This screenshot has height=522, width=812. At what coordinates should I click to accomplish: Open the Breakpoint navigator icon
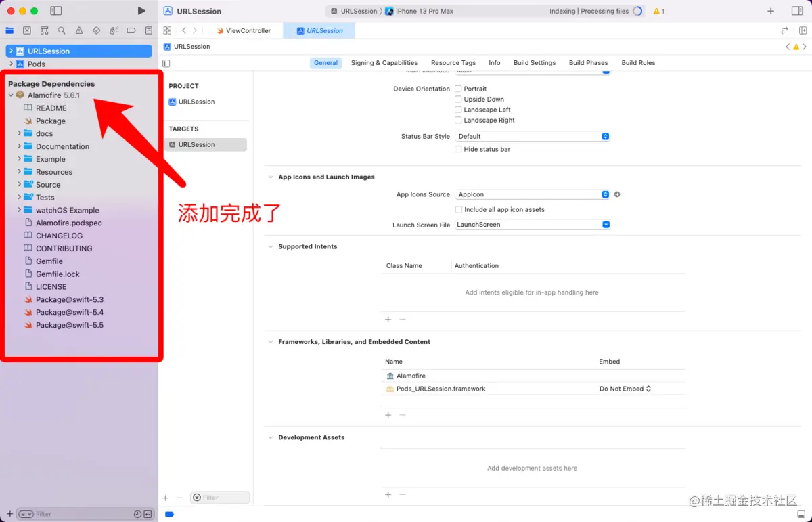point(131,30)
